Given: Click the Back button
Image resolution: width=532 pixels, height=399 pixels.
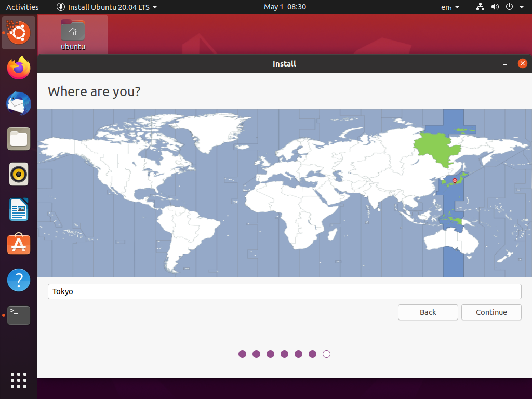Looking at the screenshot, I should coord(428,312).
